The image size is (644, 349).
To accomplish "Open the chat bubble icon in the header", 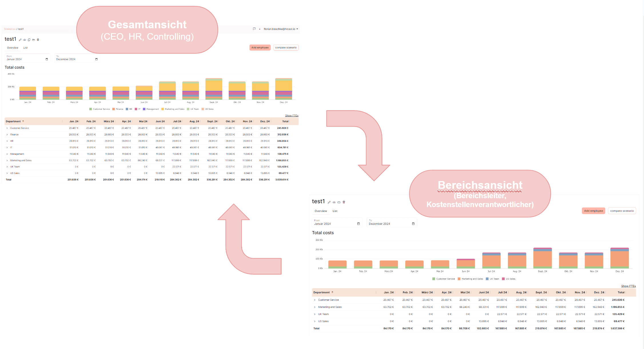I will 254,29.
